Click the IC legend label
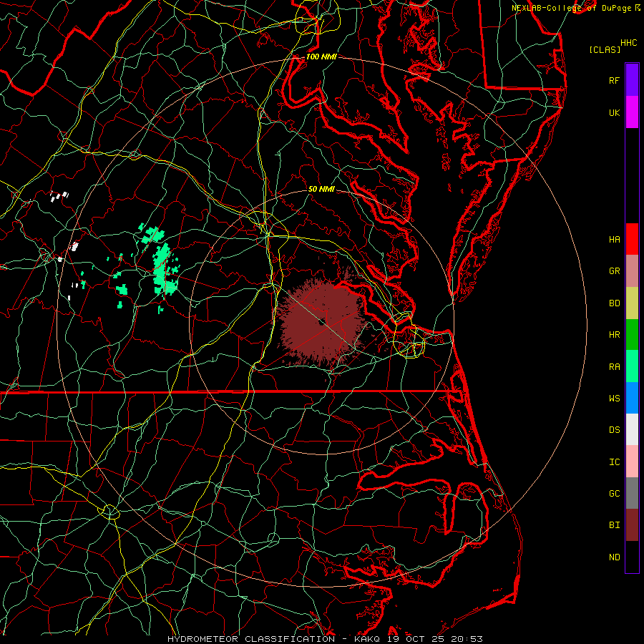 click(x=614, y=462)
